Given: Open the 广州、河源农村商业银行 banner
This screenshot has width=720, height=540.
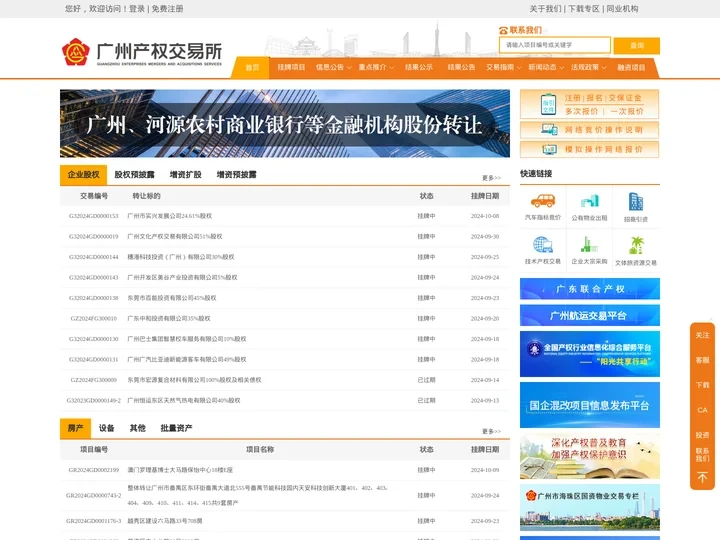Looking at the screenshot, I should click(x=285, y=124).
